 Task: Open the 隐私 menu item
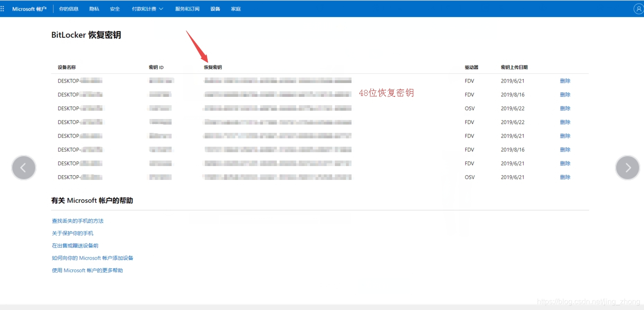pyautogui.click(x=94, y=9)
